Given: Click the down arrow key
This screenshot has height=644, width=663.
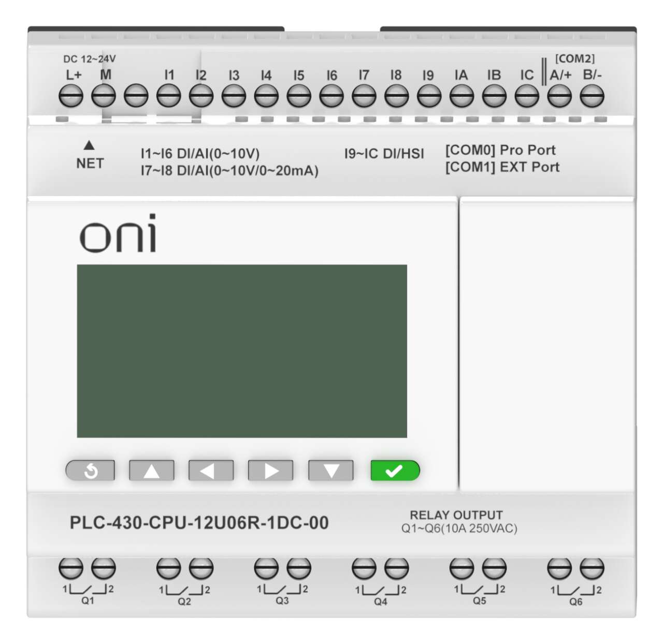Looking at the screenshot, I should click(x=330, y=471).
